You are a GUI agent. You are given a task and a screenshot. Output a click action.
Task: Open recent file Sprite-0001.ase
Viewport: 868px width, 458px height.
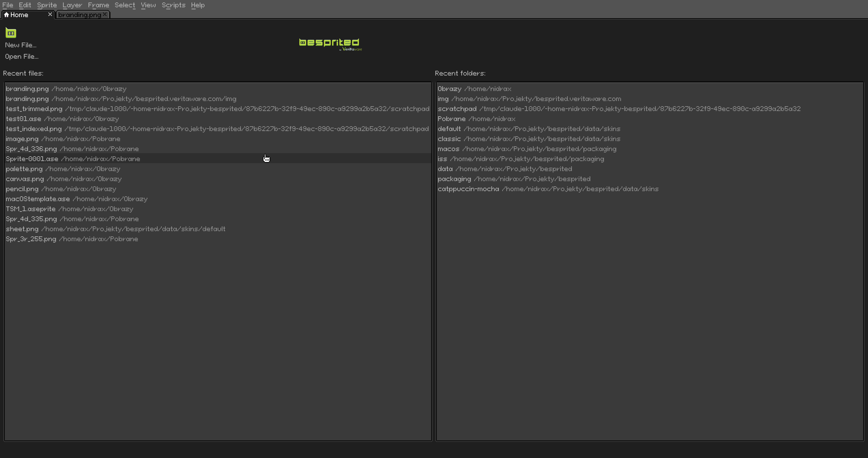(218, 159)
